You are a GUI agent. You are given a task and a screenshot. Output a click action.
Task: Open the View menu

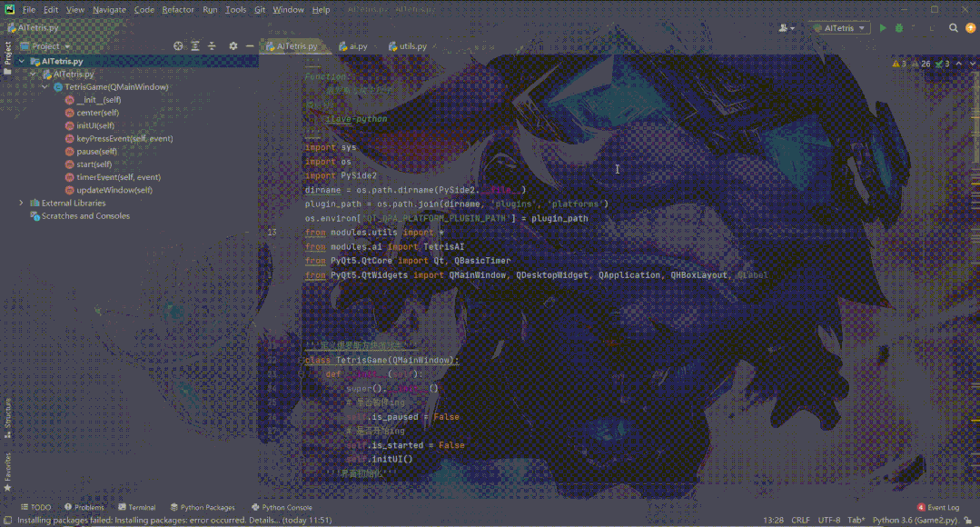pyautogui.click(x=75, y=10)
